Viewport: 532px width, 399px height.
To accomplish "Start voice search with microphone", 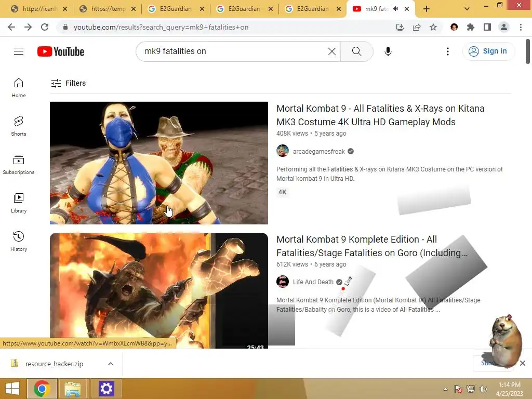I will (x=388, y=51).
